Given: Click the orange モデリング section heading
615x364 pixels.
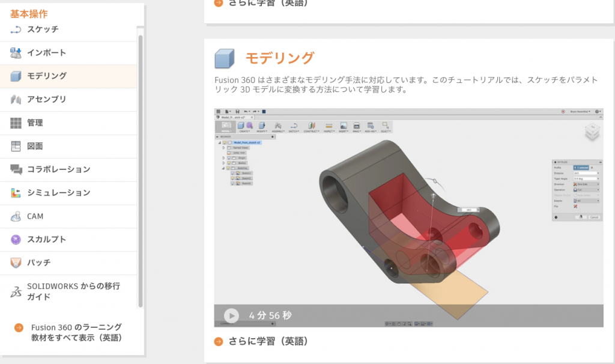Looking at the screenshot, I should (280, 58).
